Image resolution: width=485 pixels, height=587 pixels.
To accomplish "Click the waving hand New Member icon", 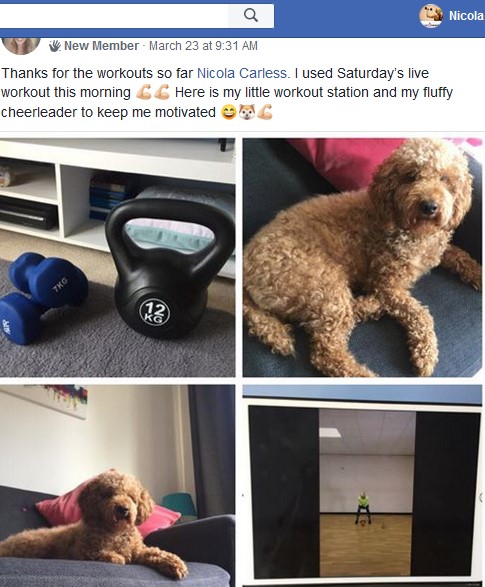I will (55, 46).
